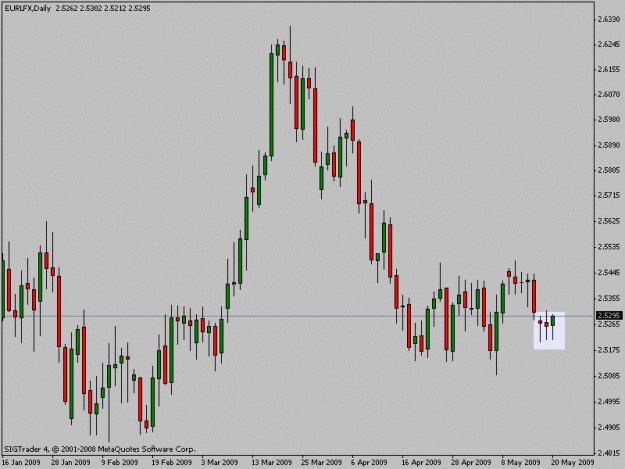Click the 2.6330 price axis label
Image resolution: width=625 pixels, height=469 pixels.
pos(609,19)
